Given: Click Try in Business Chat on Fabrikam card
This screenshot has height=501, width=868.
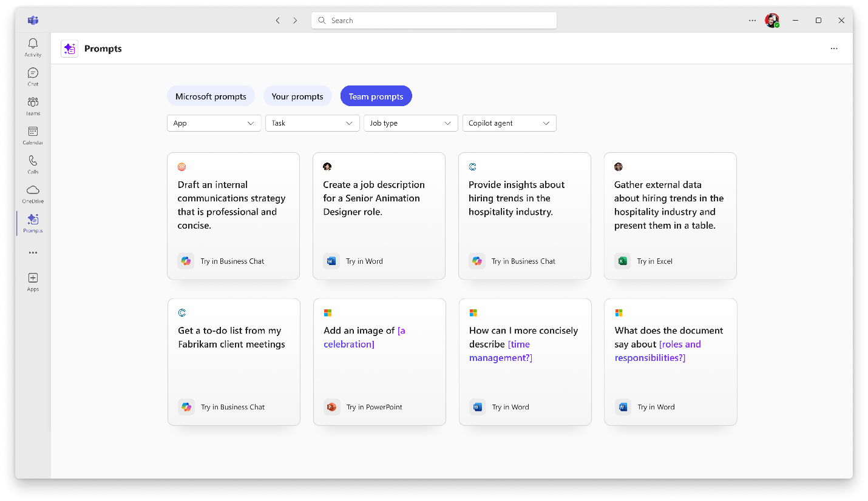Looking at the screenshot, I should (x=233, y=408).
